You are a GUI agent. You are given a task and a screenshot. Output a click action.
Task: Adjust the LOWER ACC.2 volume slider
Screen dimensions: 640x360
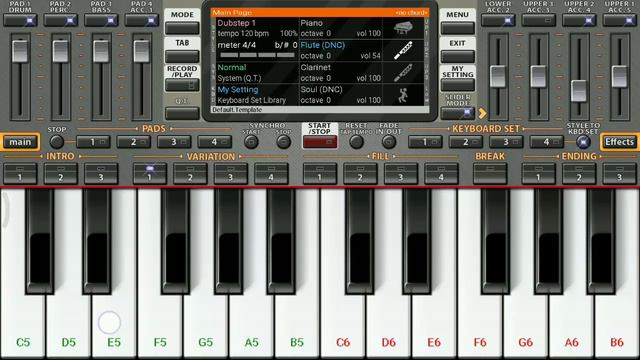click(x=498, y=76)
